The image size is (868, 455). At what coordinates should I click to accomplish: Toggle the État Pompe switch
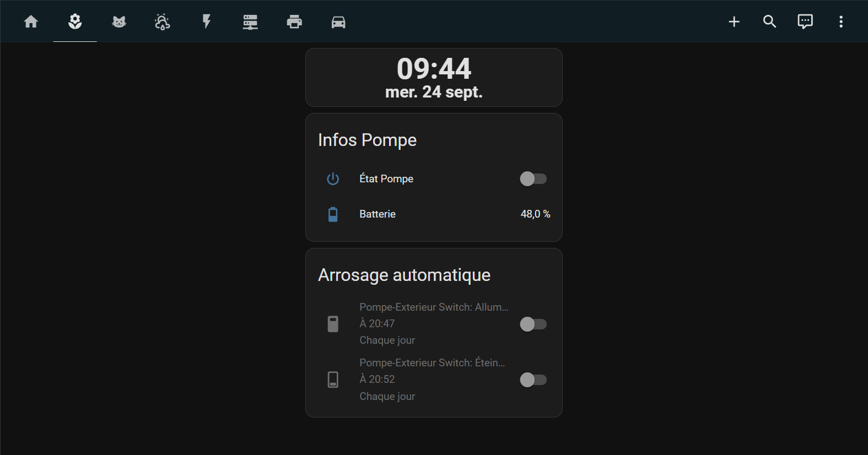(x=533, y=178)
